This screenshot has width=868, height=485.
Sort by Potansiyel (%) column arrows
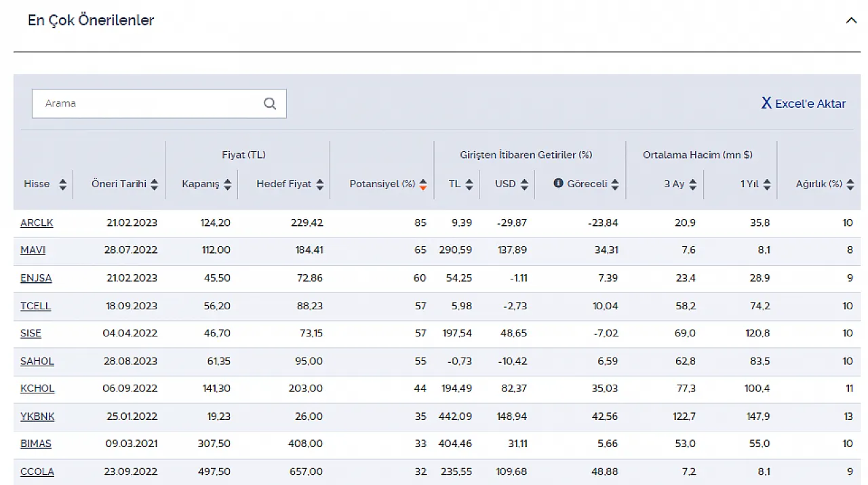(x=423, y=184)
